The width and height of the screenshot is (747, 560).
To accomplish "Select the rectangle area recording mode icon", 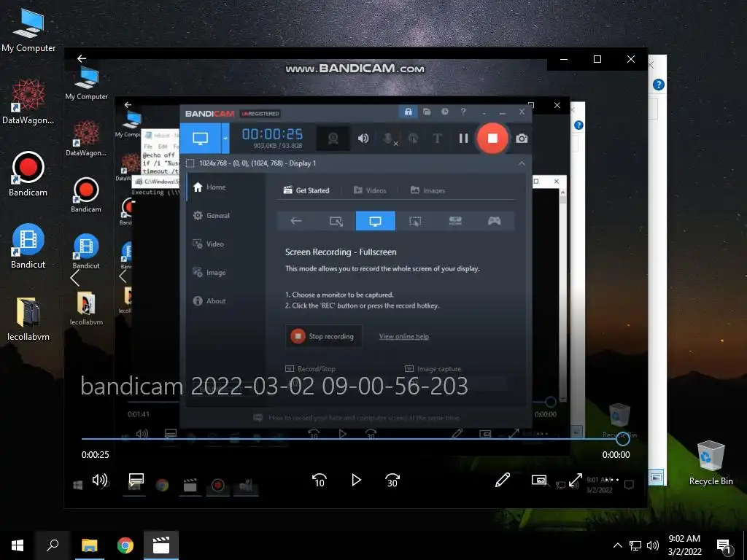I will coord(336,221).
